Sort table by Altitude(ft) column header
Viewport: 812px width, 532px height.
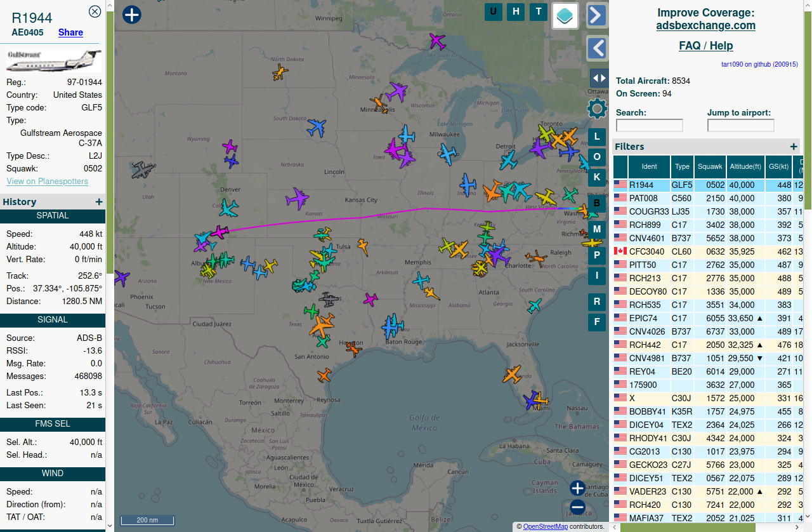pos(745,167)
